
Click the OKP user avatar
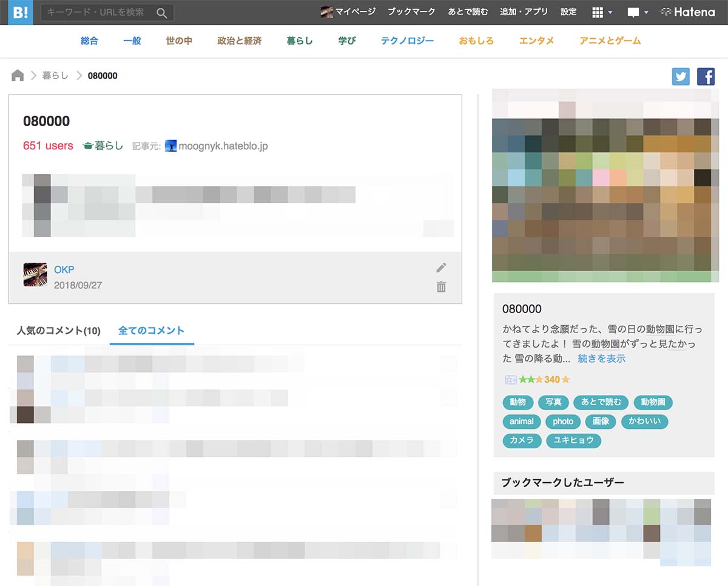click(x=35, y=275)
